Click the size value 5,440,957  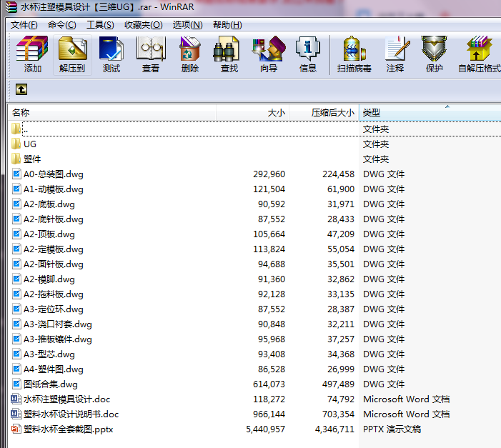tap(266, 429)
